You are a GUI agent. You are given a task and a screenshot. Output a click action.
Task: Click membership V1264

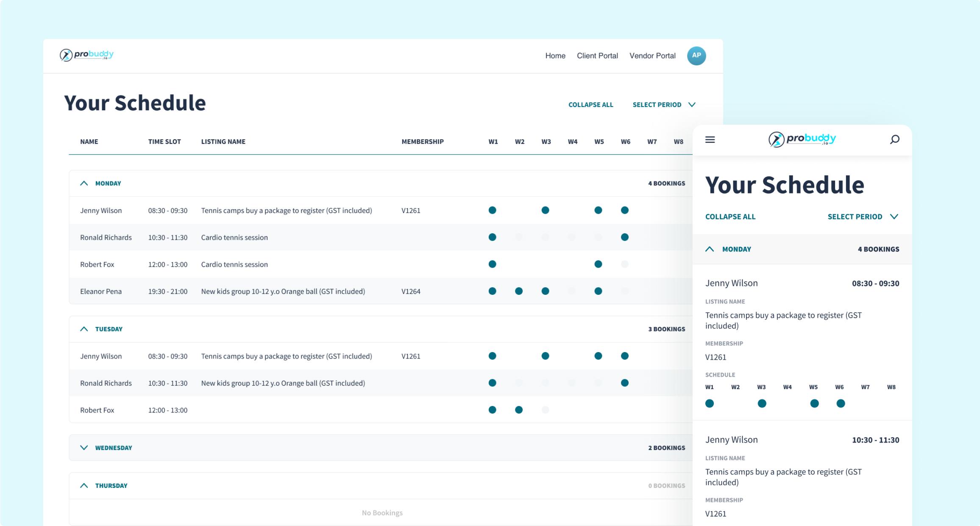pos(411,291)
